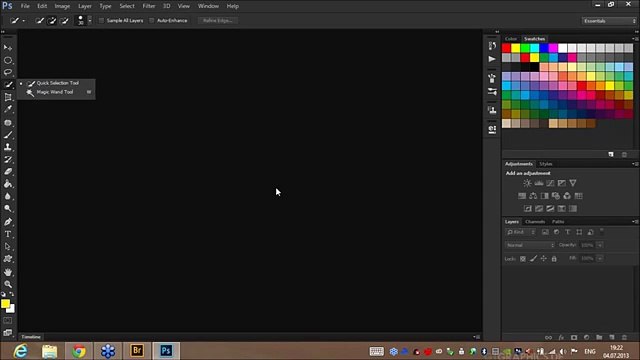The width and height of the screenshot is (640, 360).
Task: Open the layer Opacity slider arrow
Action: 600,245
